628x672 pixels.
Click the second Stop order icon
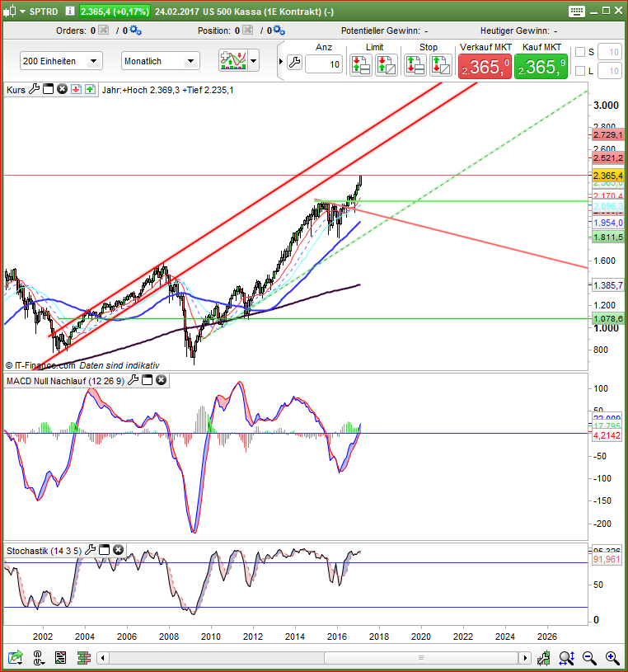(440, 64)
